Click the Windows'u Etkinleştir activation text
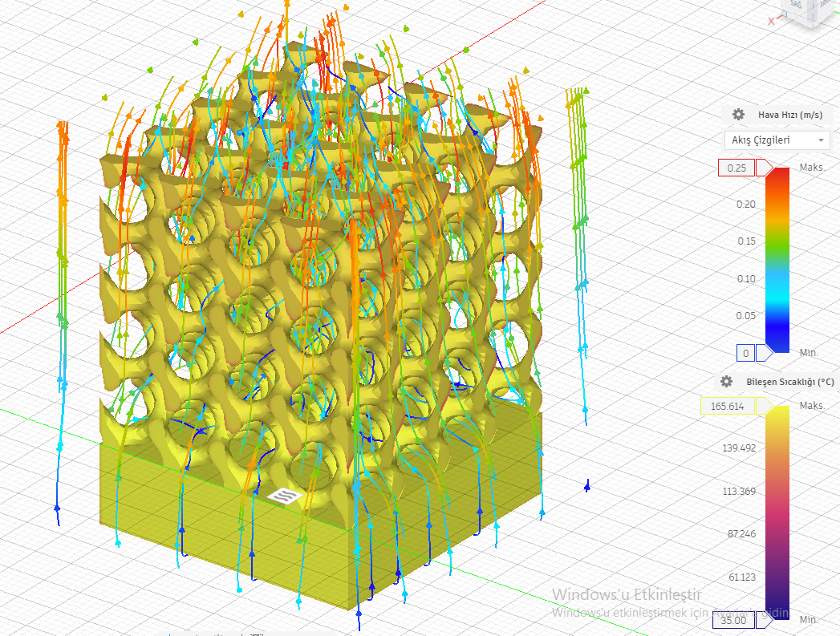The height and width of the screenshot is (636, 840). [x=627, y=595]
